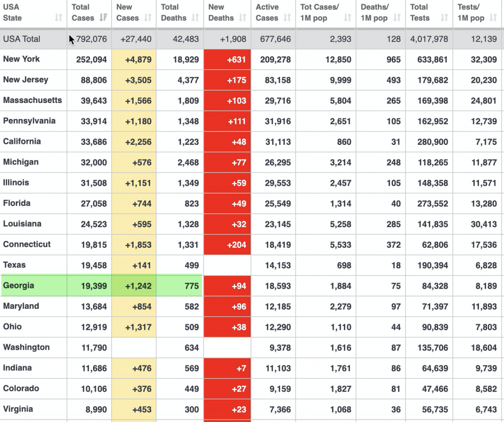504x422 pixels.
Task: Open the Georgia highlighted row name
Action: point(19,286)
